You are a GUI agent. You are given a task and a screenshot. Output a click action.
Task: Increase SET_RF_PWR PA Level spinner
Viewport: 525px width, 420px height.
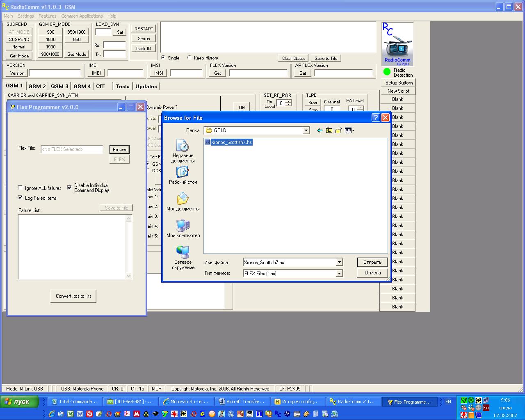click(x=288, y=101)
